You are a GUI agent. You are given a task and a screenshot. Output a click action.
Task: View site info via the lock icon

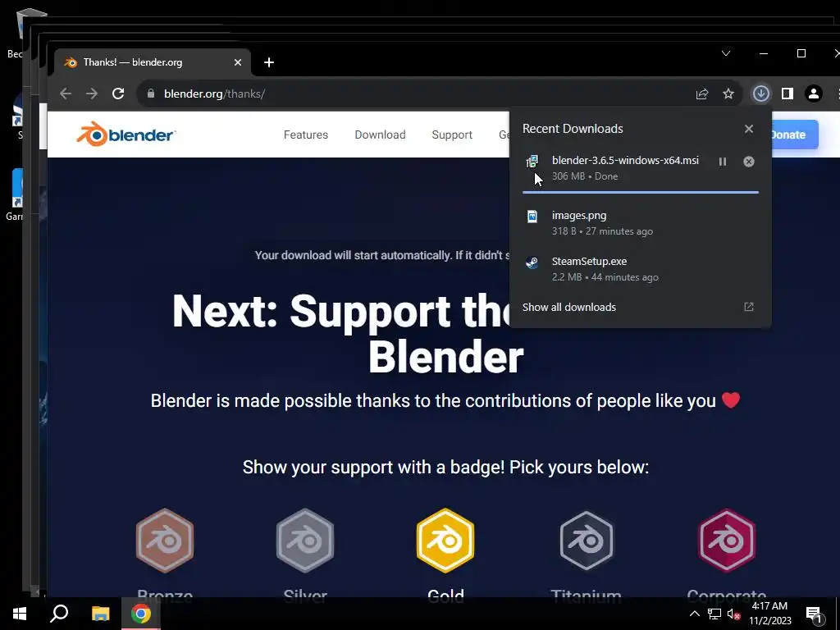[x=151, y=94]
